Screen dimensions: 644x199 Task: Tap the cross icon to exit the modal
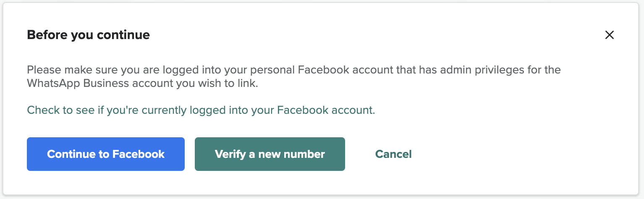click(609, 35)
